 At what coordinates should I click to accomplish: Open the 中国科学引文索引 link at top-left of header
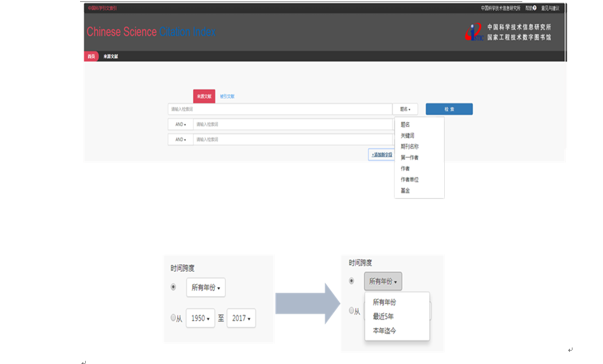tap(102, 8)
